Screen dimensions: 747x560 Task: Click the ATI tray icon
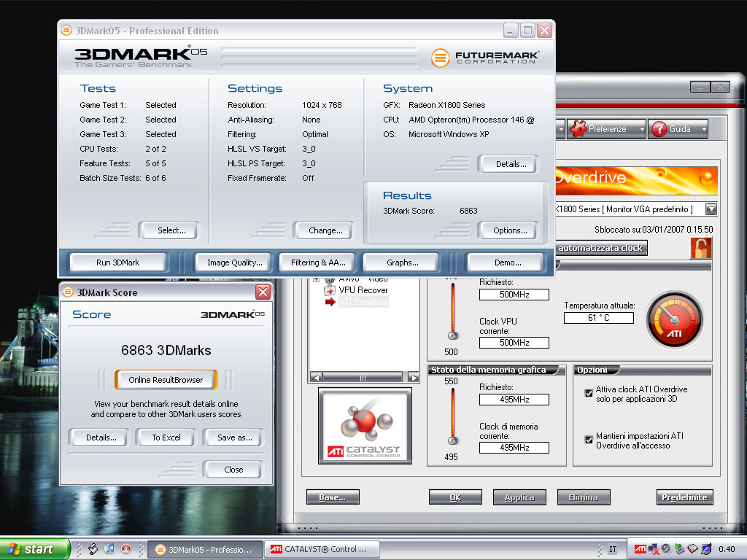click(640, 549)
